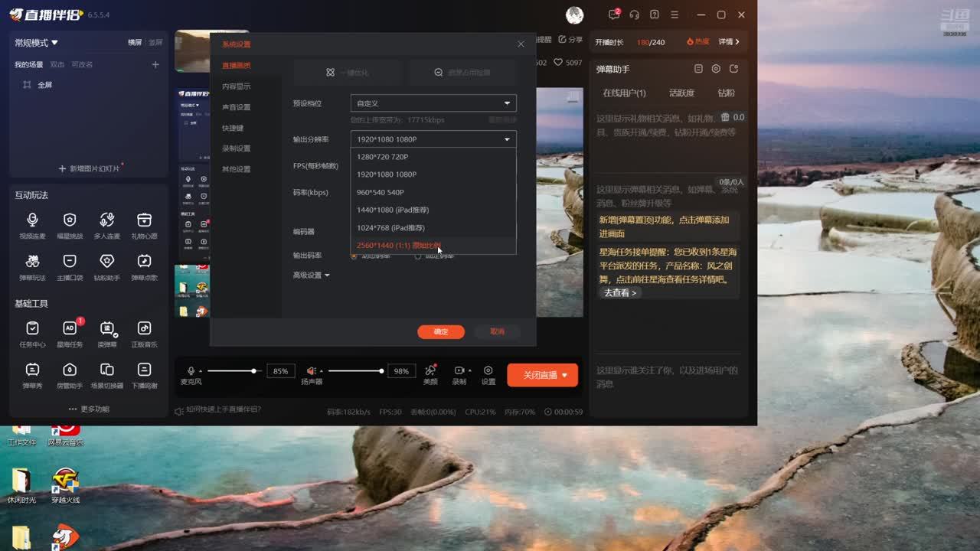Choose 2560*1440 (1:1) resolution

433,245
